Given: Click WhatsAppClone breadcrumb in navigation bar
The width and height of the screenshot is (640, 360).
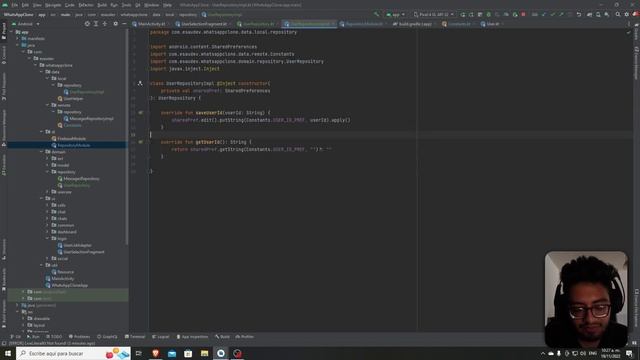Looking at the screenshot, I should [x=18, y=15].
